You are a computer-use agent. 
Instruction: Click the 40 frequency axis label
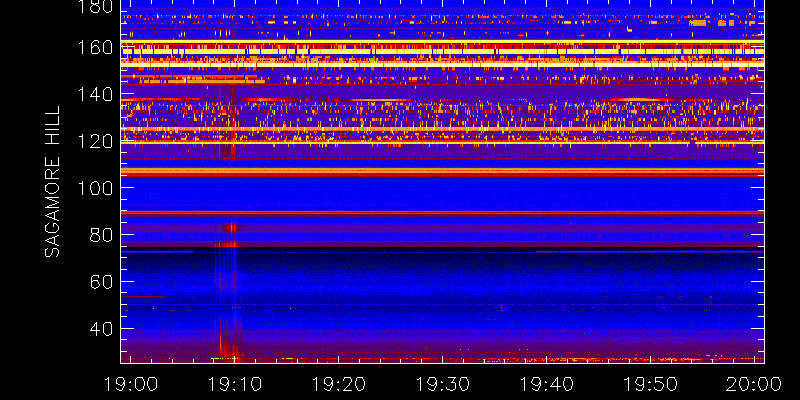101,329
